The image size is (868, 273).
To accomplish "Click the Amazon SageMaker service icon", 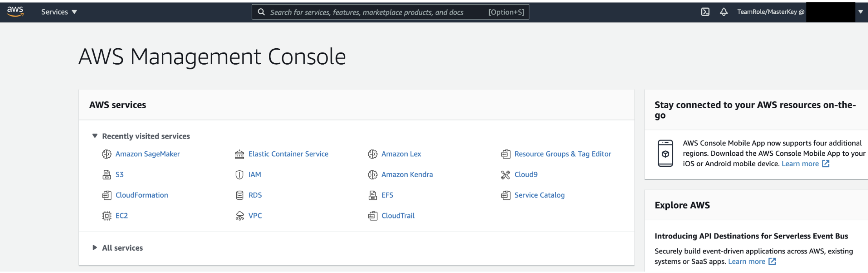I will [106, 154].
